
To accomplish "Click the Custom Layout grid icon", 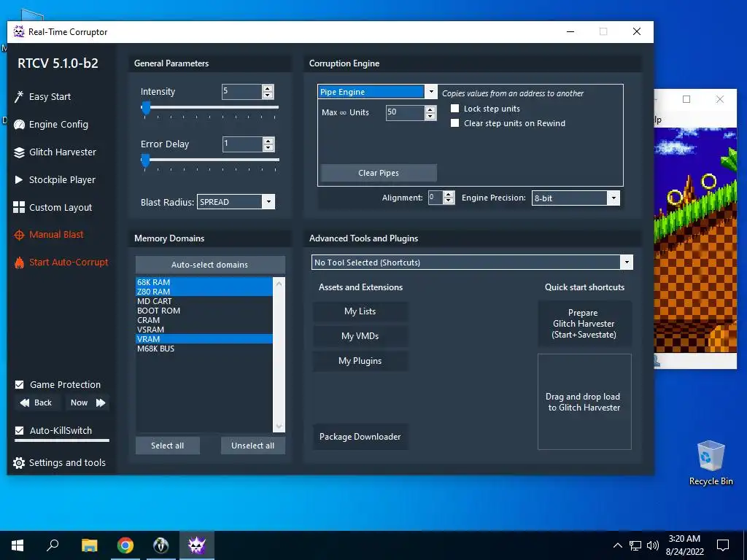I will 19,207.
